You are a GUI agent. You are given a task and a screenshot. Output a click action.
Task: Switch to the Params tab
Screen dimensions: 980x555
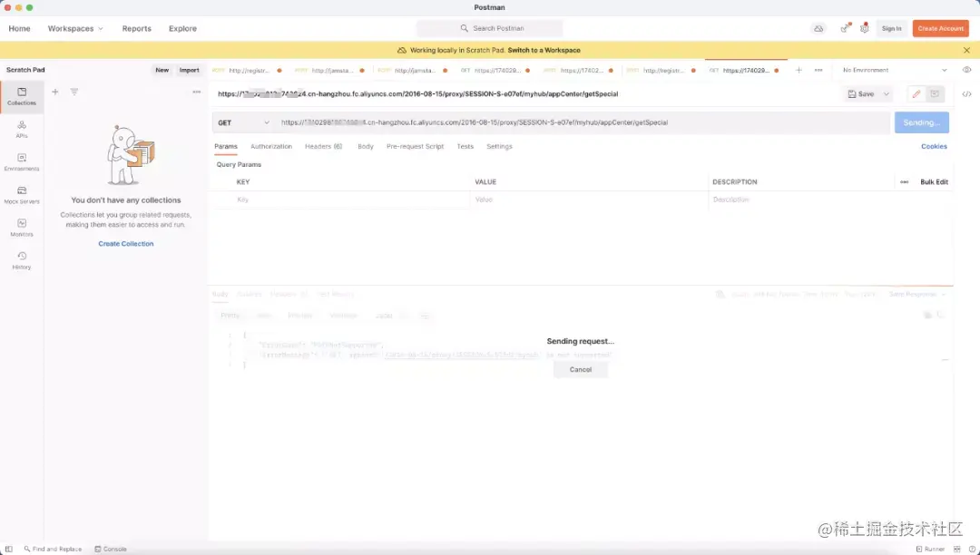coord(226,147)
